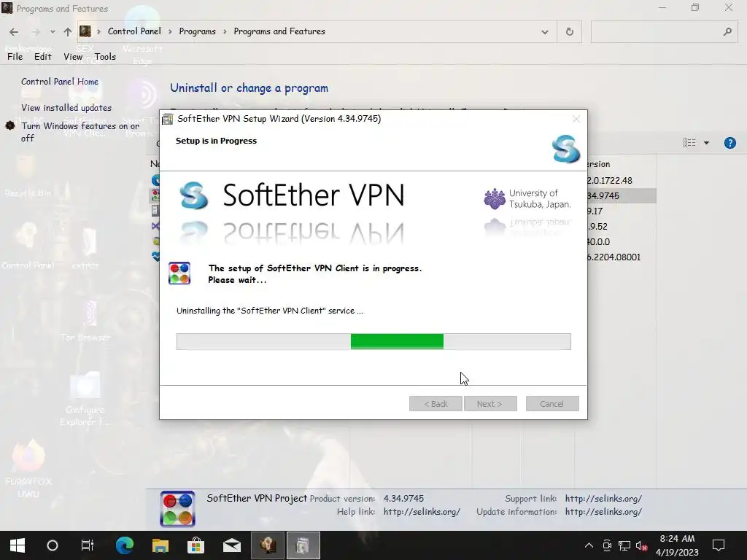The width and height of the screenshot is (747, 560).
Task: Open the Mail app from the taskbar
Action: coord(231,545)
